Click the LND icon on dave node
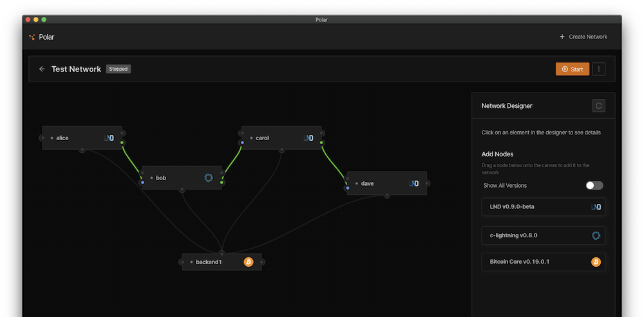The image size is (644, 317). [414, 183]
